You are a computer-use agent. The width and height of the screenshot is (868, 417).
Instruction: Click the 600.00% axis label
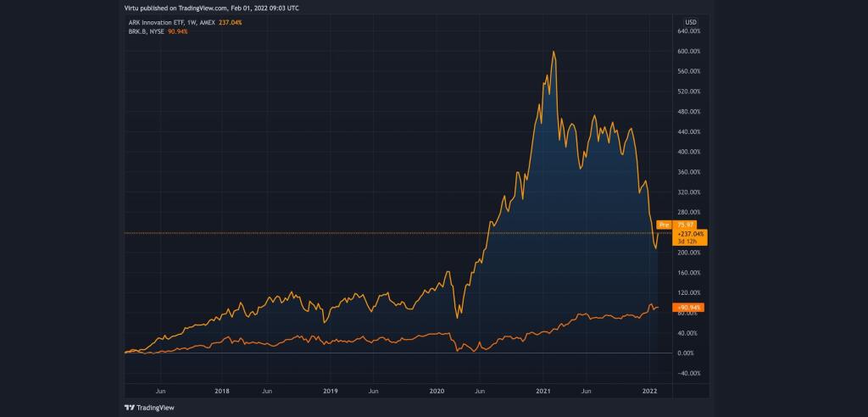click(x=690, y=52)
